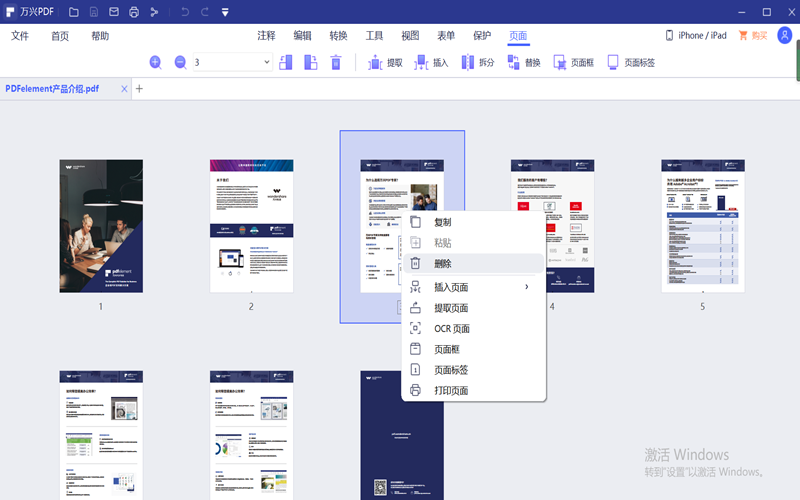Close the PDFelement产品介绍.pdf tab
Screen dimensions: 800x500
click(x=124, y=89)
